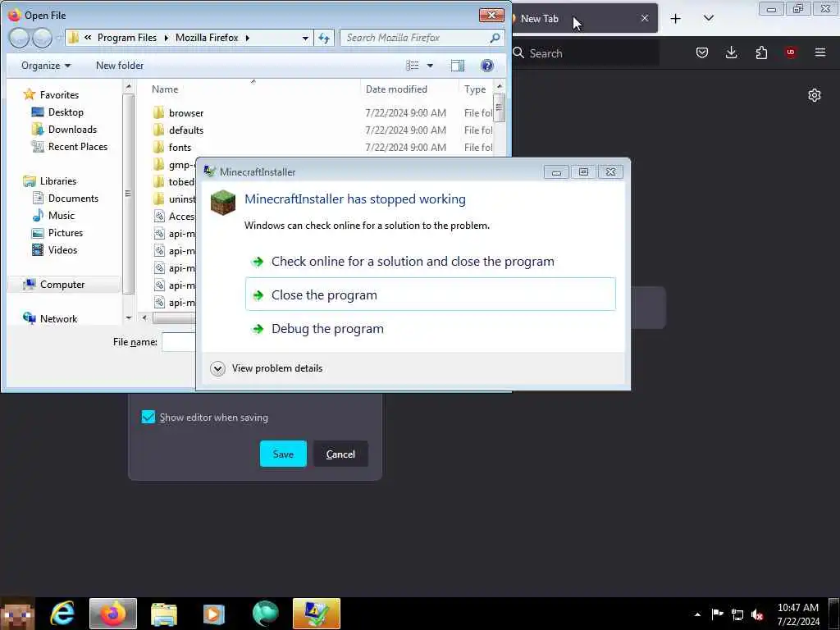Click the search magnifier in Open File dialog
Viewport: 840px width, 630px height.
[495, 38]
